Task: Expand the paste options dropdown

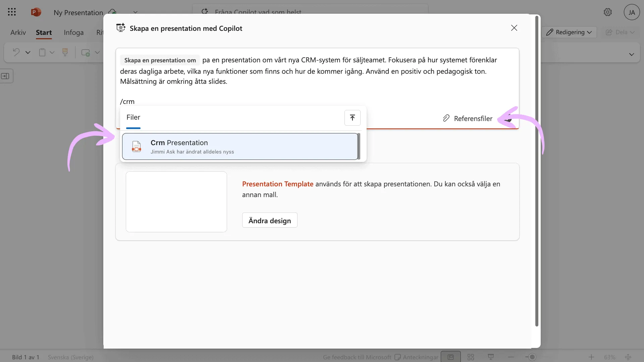Action: [x=52, y=52]
